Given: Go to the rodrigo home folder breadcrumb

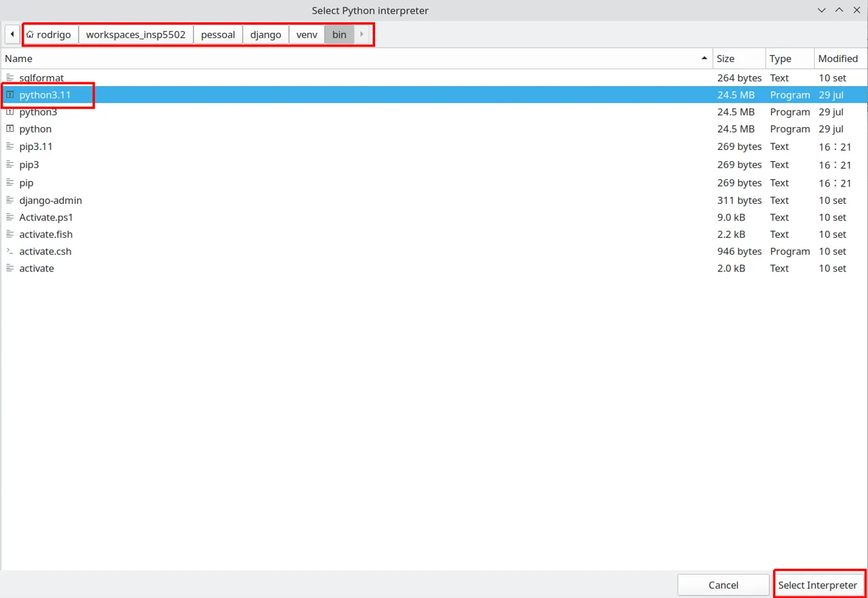Looking at the screenshot, I should (x=51, y=35).
